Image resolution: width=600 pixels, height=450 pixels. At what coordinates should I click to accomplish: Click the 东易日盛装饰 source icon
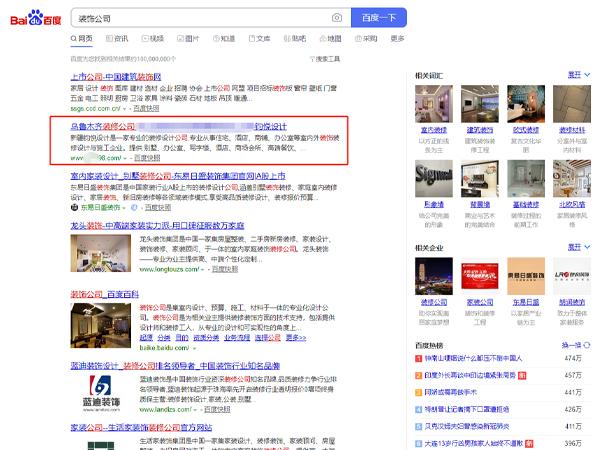click(x=74, y=207)
